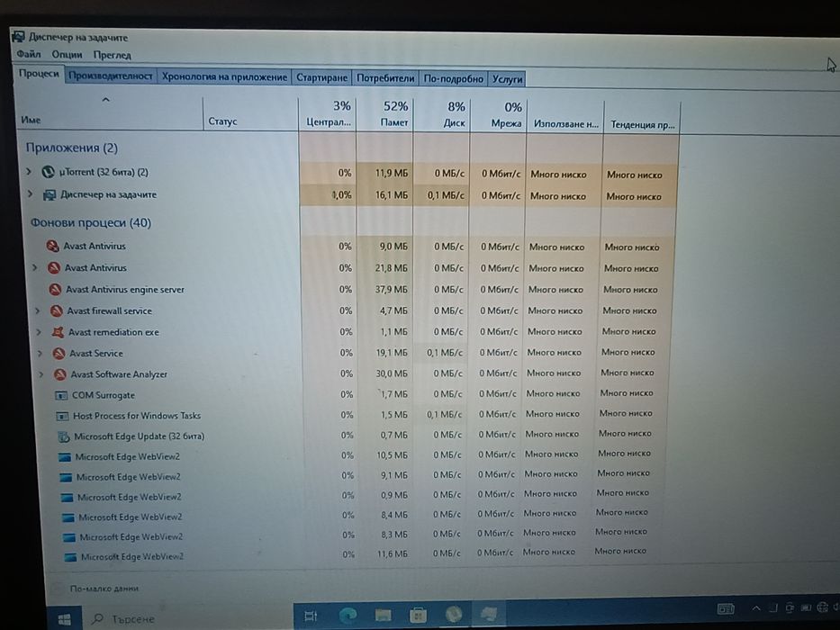Click the Диспечер на задачите process icon
Viewport: 840px width, 630px height.
coord(50,195)
